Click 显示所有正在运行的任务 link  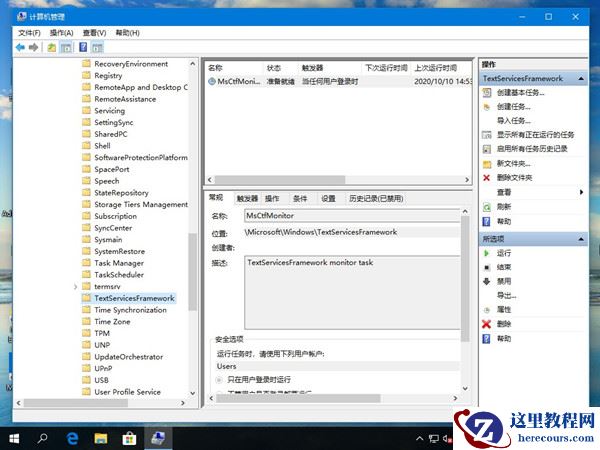click(x=535, y=135)
